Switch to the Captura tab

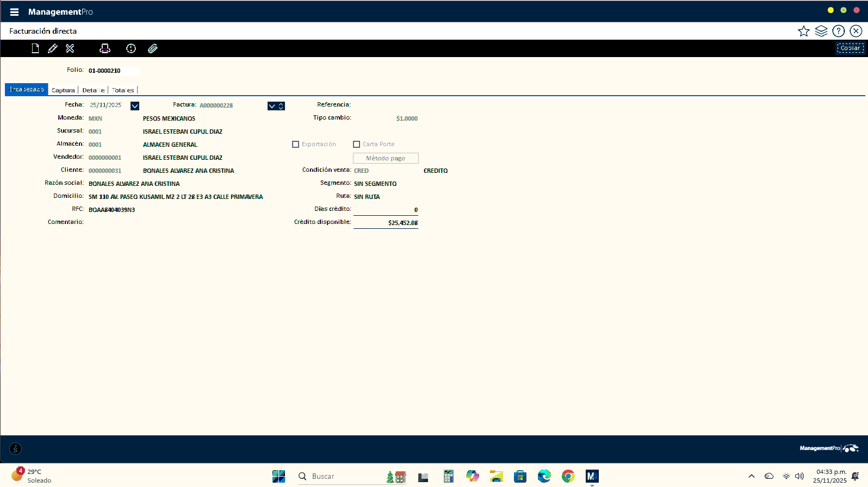(x=63, y=90)
